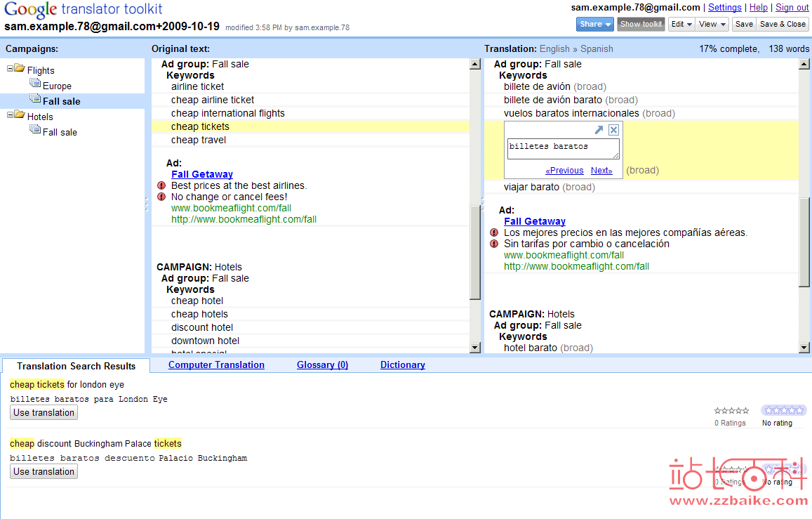Switch to the Dictionary tab
This screenshot has width=812, height=519.
pos(402,364)
